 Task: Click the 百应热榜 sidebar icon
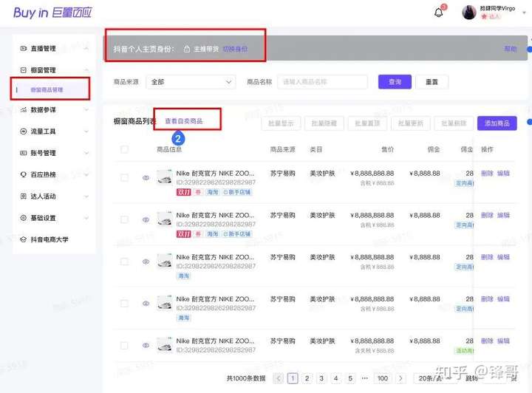(23, 174)
